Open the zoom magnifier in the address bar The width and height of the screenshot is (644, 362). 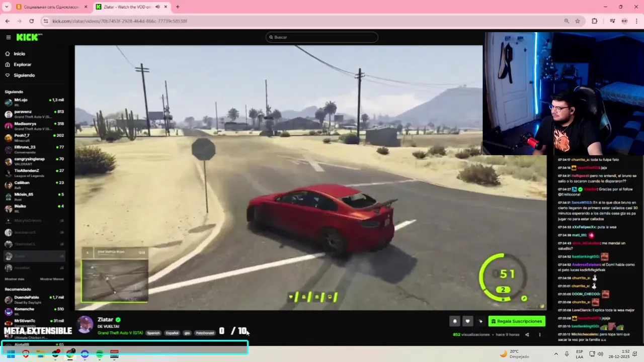(x=567, y=21)
